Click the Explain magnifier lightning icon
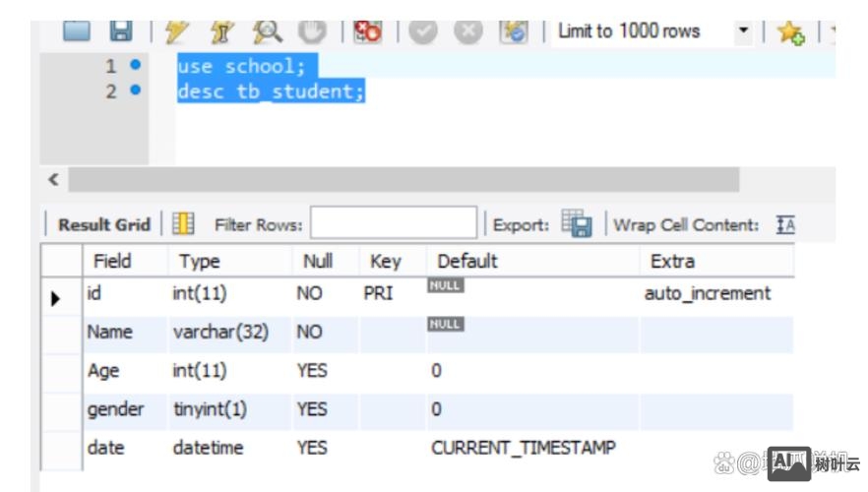868x492 pixels. (269, 31)
